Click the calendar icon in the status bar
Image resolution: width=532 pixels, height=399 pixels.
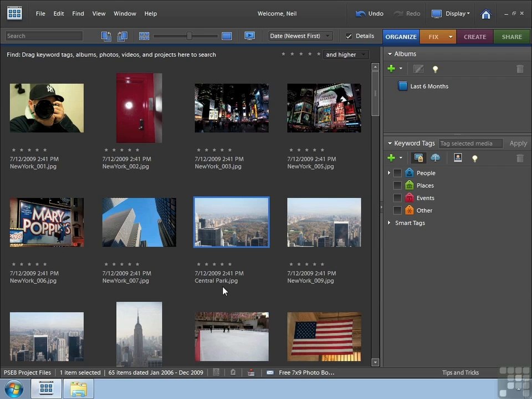251,372
